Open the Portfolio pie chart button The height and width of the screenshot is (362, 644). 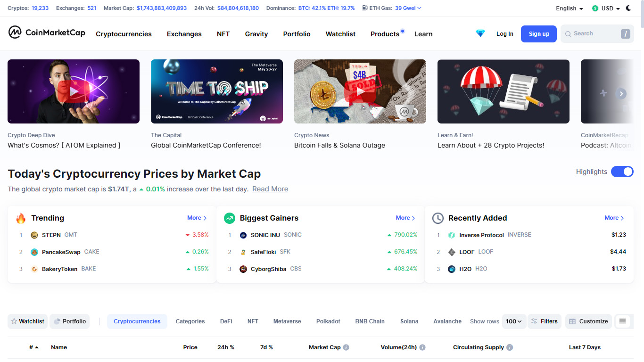tap(70, 321)
